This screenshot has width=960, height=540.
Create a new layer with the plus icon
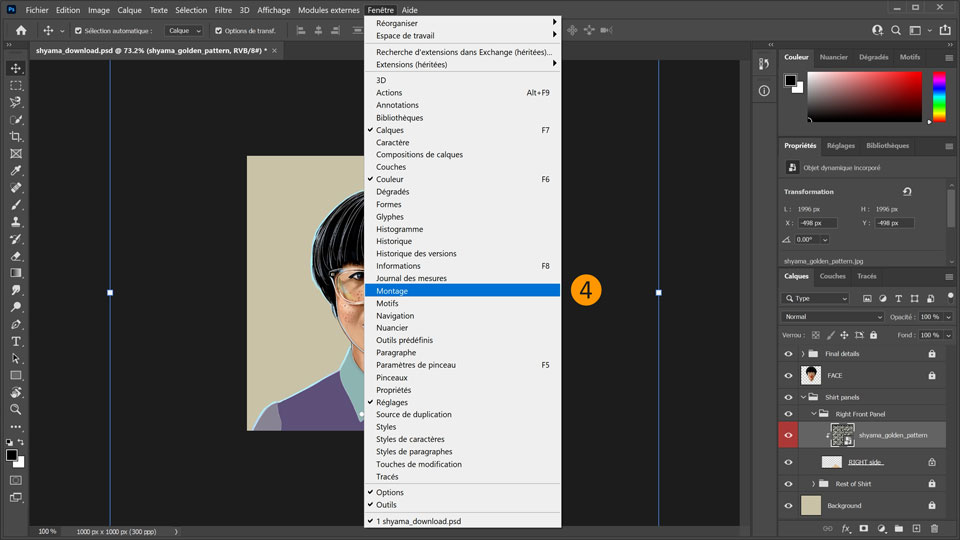click(x=916, y=528)
